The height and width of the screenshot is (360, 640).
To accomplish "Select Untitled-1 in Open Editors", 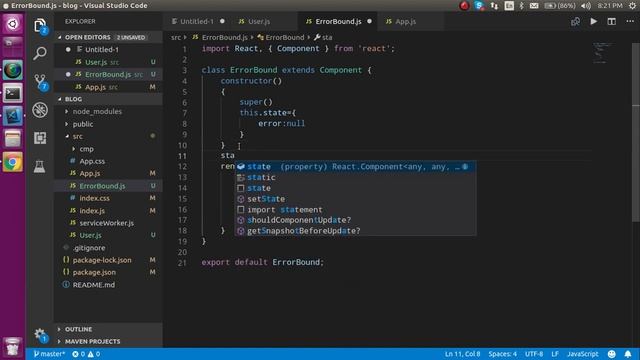I will pyautogui.click(x=109, y=49).
